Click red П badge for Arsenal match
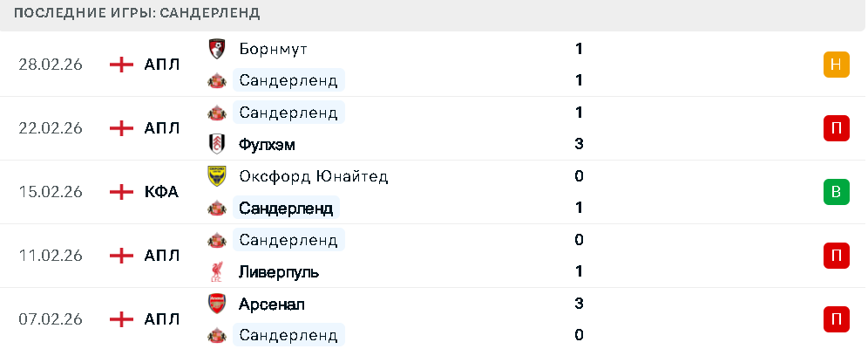The height and width of the screenshot is (349, 868). (836, 319)
